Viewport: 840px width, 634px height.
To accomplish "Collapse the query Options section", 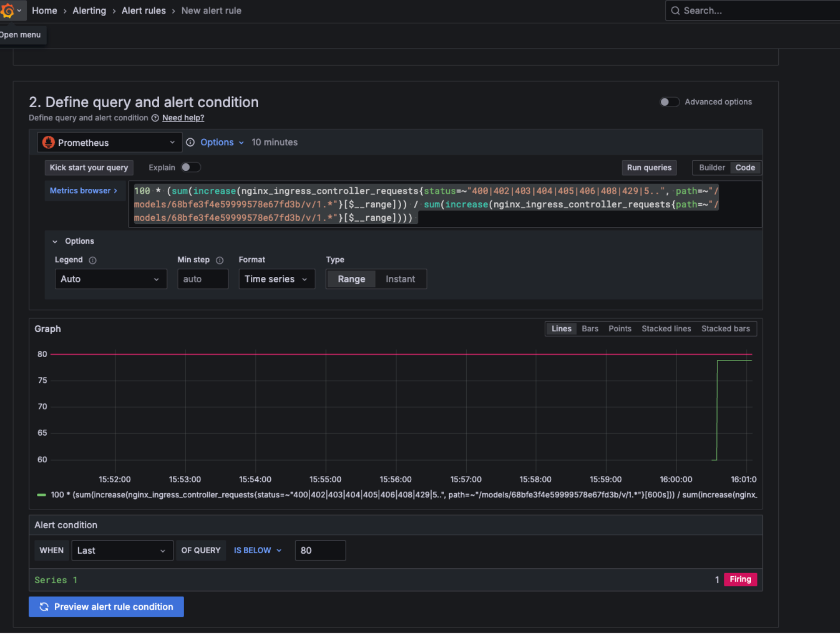I will point(55,241).
